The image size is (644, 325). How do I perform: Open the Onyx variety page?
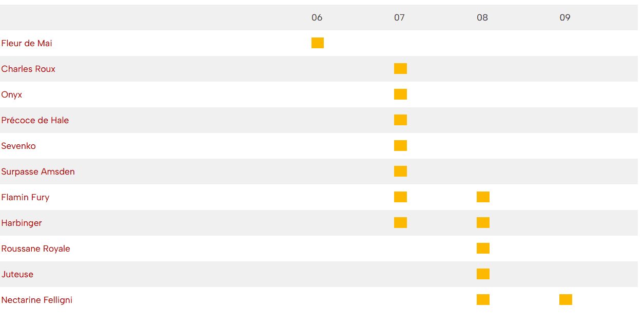(12, 94)
